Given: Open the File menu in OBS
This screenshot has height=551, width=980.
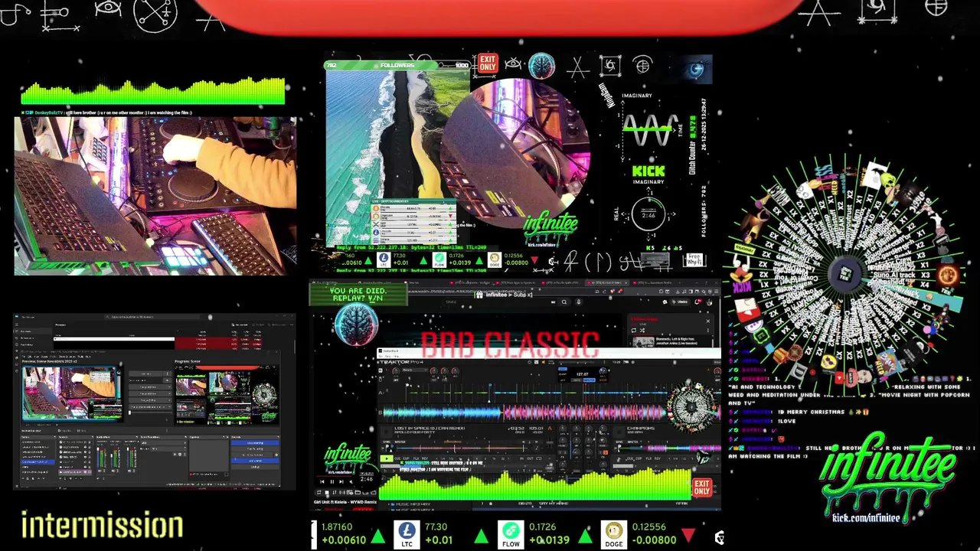Looking at the screenshot, I should pyautogui.click(x=24, y=357).
